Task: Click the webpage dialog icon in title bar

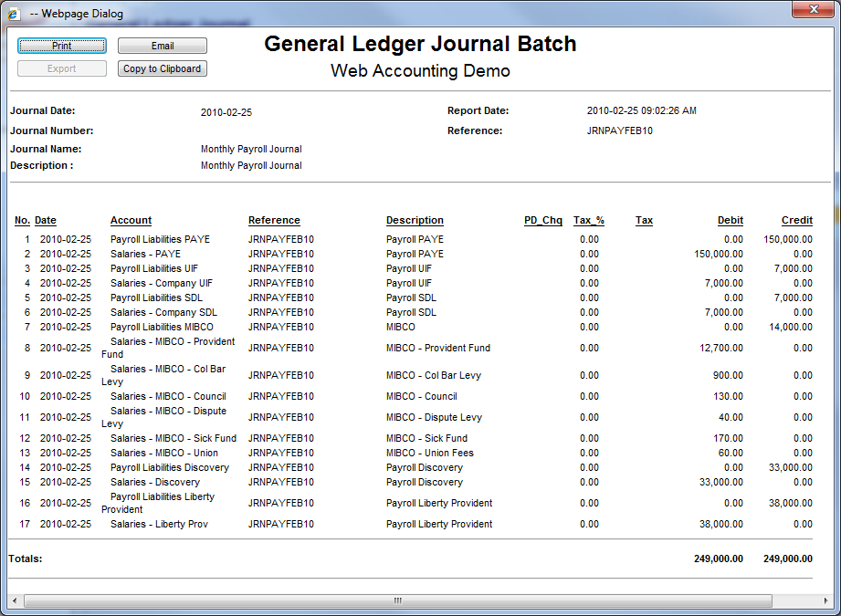Action: coord(15,14)
